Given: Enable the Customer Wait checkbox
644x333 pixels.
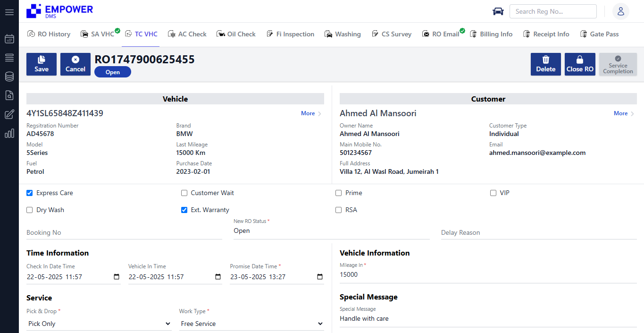Looking at the screenshot, I should point(184,193).
